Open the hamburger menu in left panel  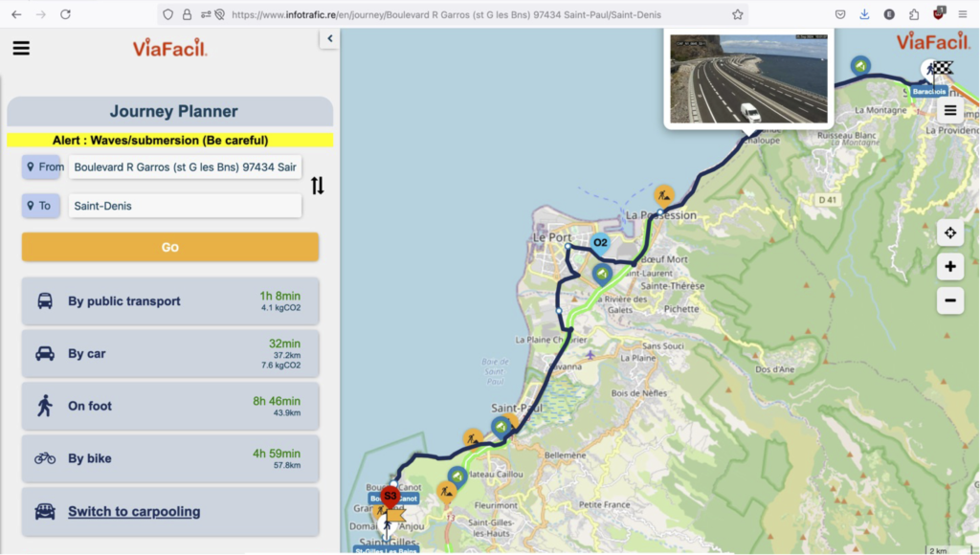coord(21,49)
